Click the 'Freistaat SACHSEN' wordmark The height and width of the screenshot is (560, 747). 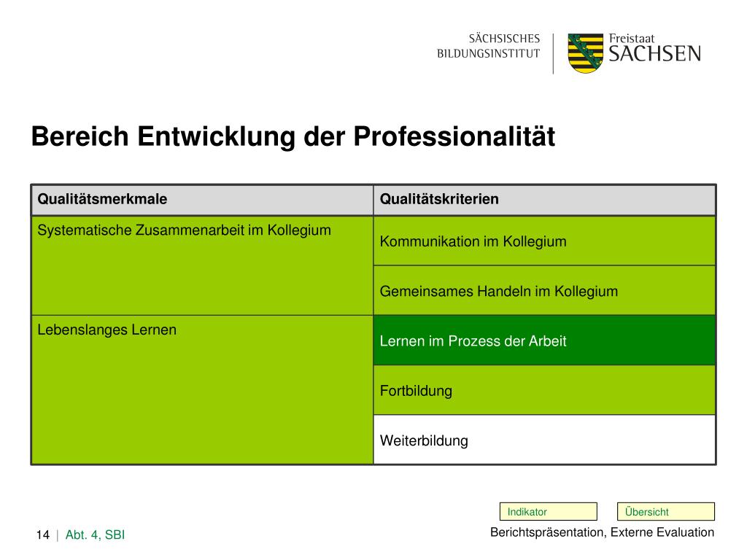[655, 48]
